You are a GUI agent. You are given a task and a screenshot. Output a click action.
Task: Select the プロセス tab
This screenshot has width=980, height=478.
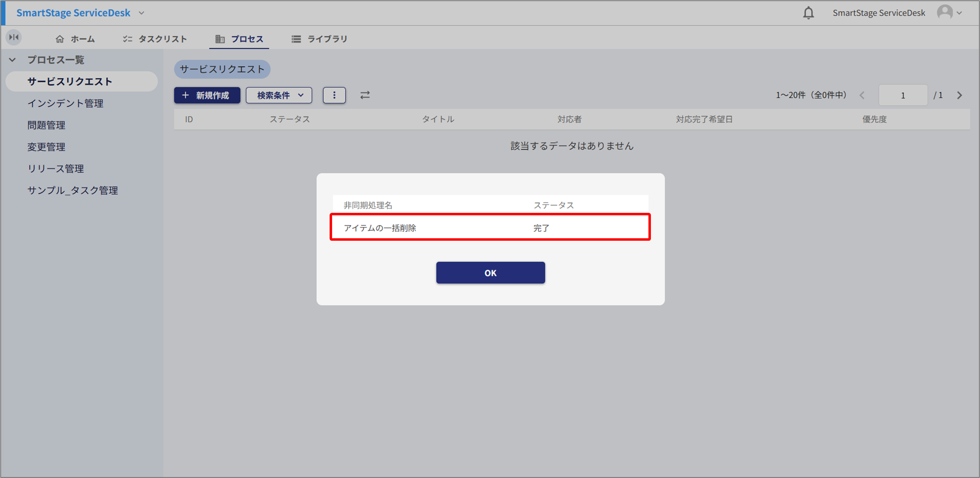pyautogui.click(x=240, y=39)
